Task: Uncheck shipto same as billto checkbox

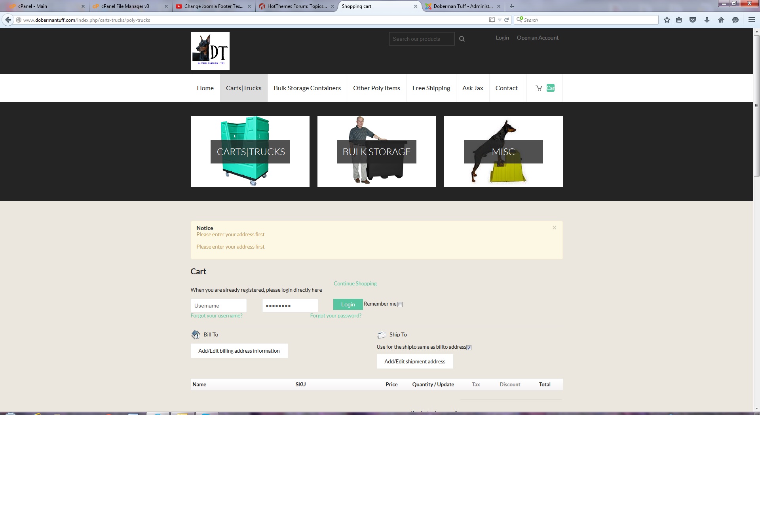Action: pos(469,348)
